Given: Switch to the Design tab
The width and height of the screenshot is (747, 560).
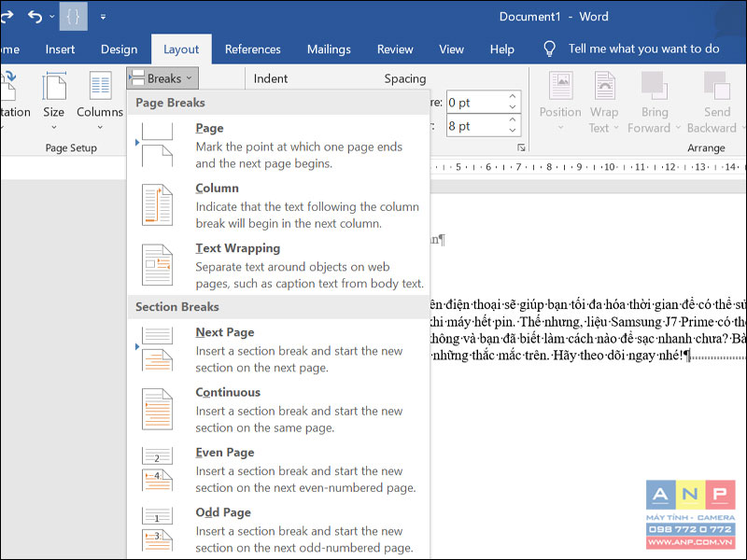Looking at the screenshot, I should pos(120,49).
